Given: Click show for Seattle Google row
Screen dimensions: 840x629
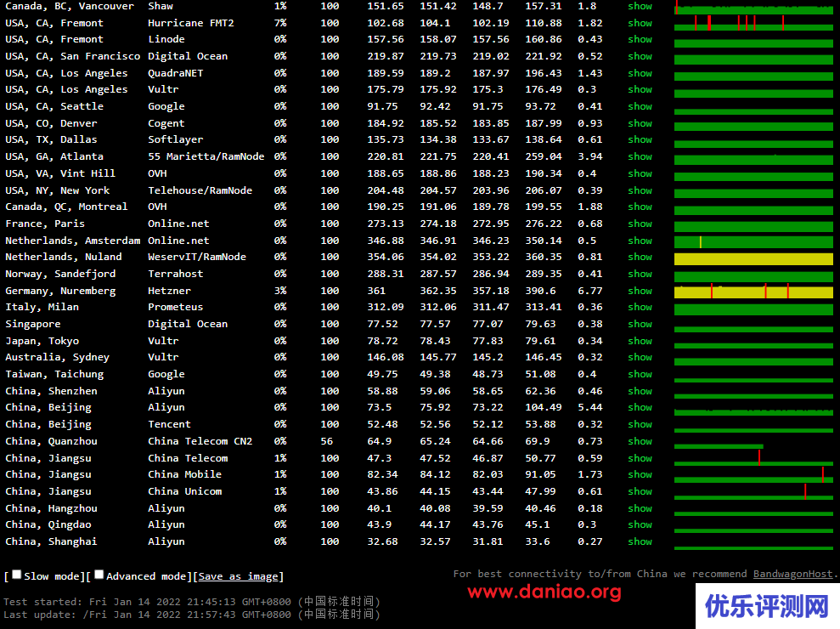Looking at the screenshot, I should (640, 106).
